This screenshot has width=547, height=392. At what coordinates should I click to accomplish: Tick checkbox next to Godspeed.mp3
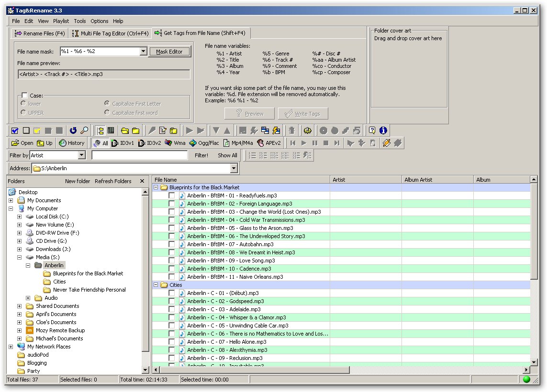point(171,301)
